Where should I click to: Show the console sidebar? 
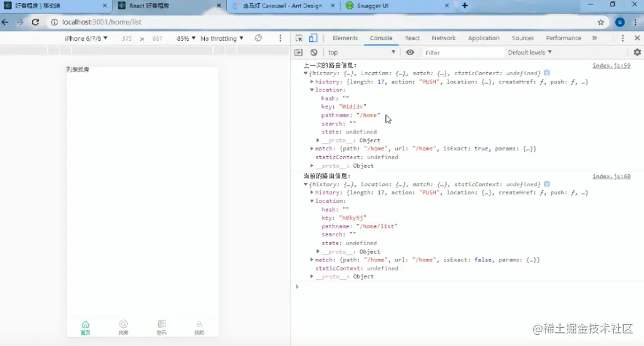click(299, 53)
